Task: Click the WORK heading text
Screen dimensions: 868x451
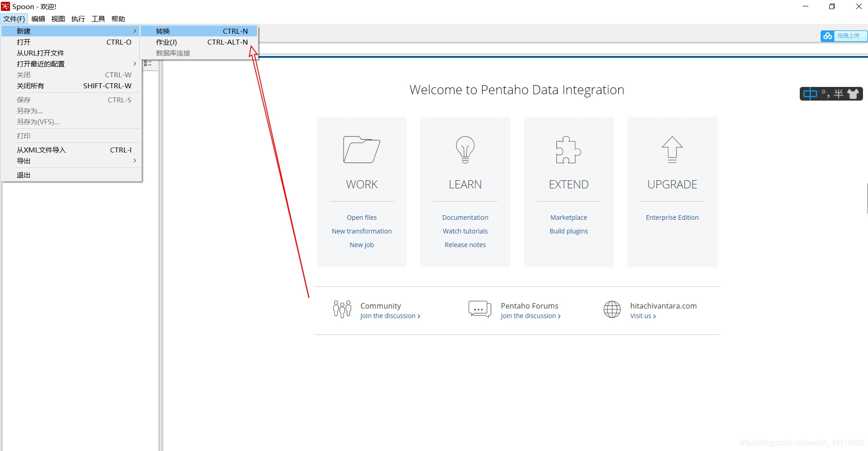Action: tap(362, 184)
